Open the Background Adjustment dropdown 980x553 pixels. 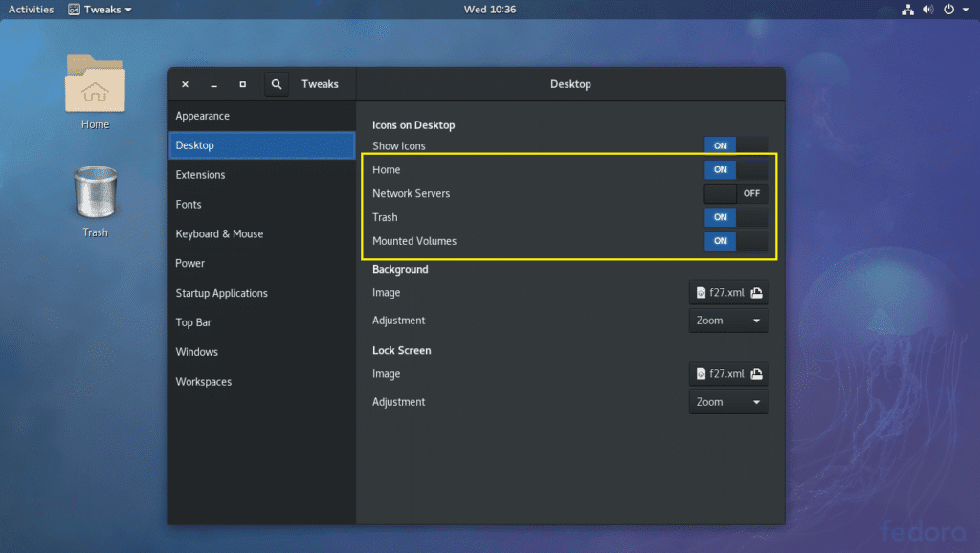coord(728,321)
